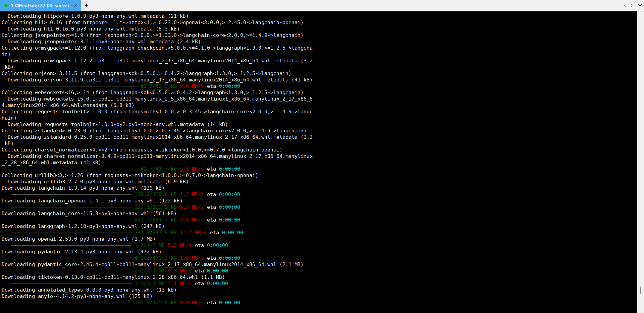Click the 'Collecting websockets<16,>=14' line
The width and height of the screenshot is (644, 313).
[x=152, y=92]
